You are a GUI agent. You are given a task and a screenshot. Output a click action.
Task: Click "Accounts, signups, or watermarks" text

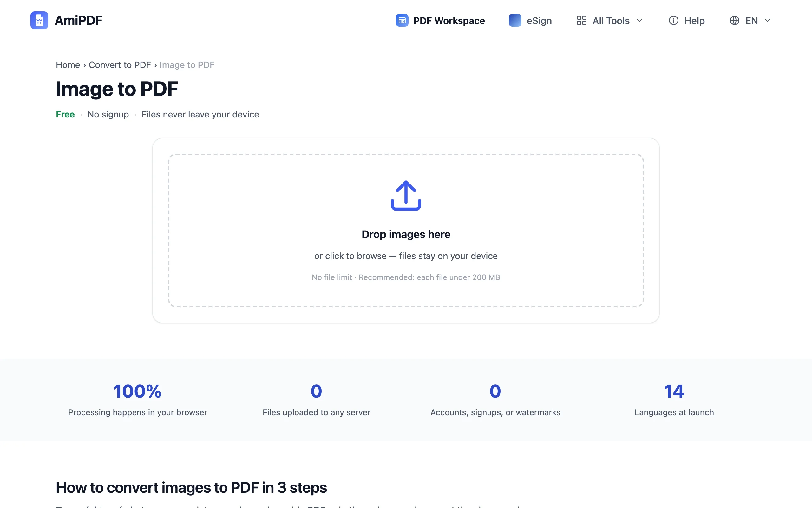click(x=495, y=412)
